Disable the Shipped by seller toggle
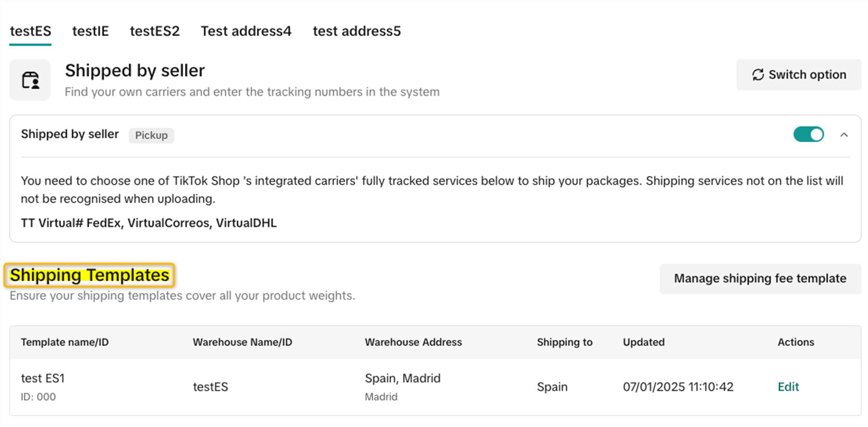This screenshot has width=868, height=427. pyautogui.click(x=809, y=135)
